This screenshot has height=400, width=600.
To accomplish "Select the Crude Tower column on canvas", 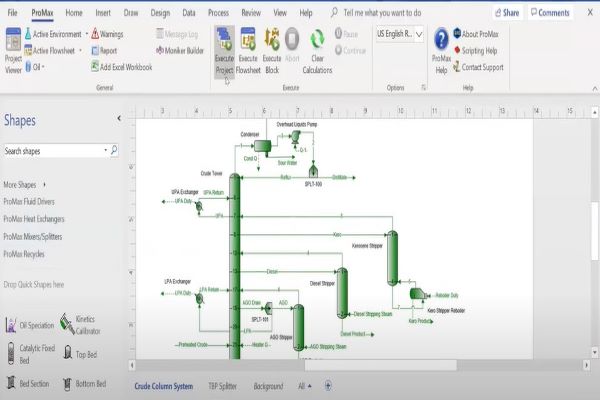I will 235,266.
